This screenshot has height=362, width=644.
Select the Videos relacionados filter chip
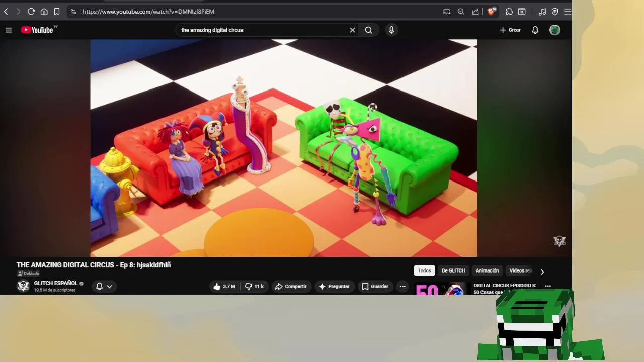click(x=520, y=270)
